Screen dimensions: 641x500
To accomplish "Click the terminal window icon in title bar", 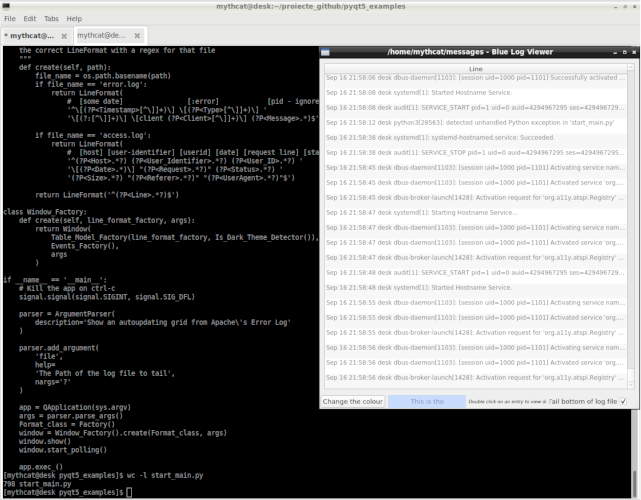I will click(x=6, y=6).
